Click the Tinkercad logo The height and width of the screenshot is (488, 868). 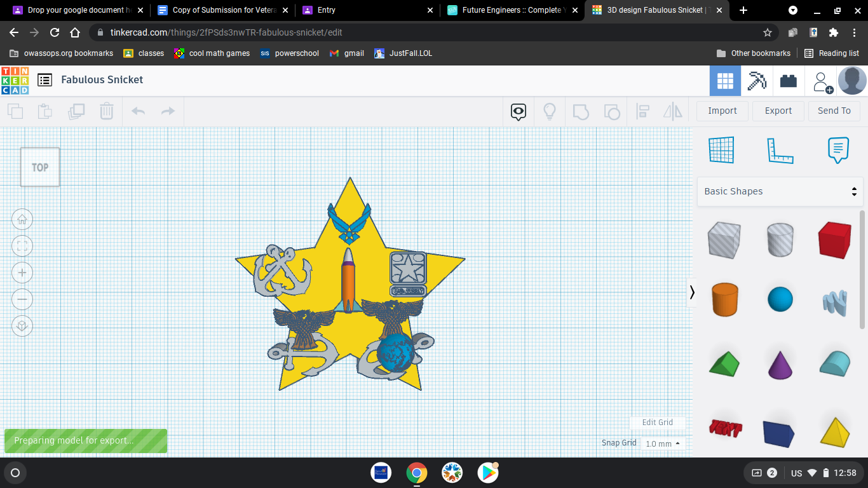15,80
